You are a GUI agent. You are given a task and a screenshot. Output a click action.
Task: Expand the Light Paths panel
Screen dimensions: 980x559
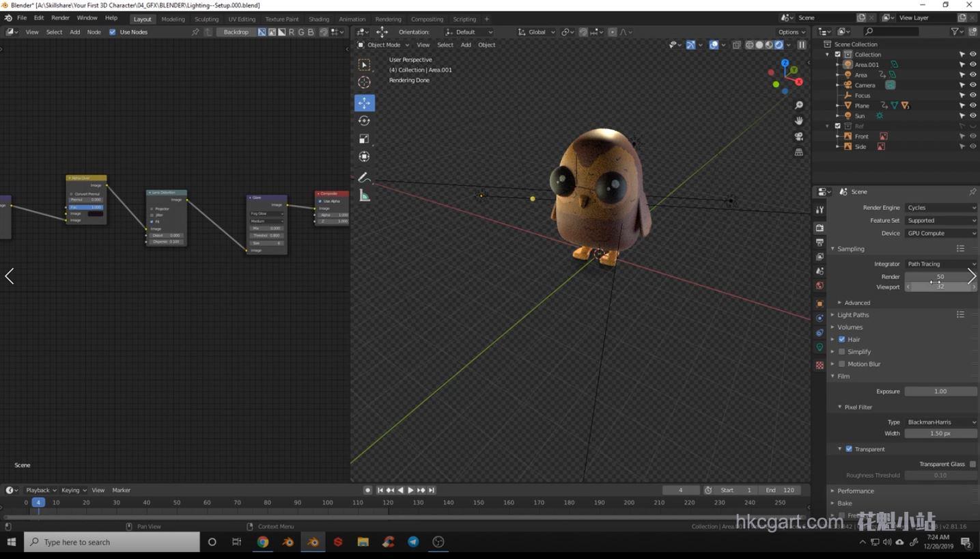tap(853, 315)
